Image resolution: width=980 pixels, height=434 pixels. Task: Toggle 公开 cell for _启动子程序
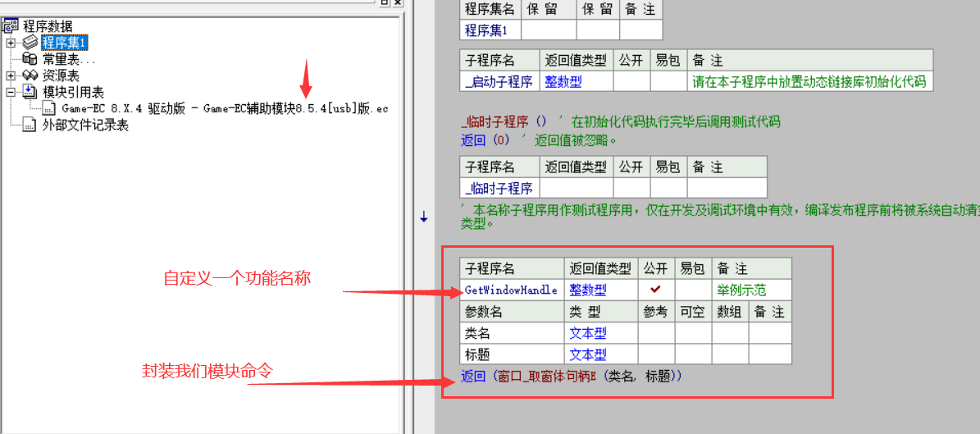pos(631,81)
